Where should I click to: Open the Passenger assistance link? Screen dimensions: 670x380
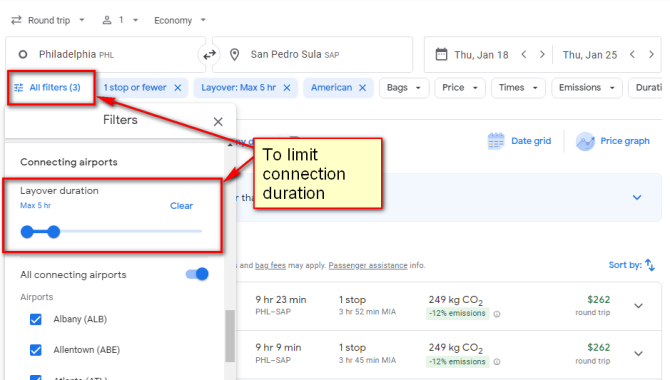368,265
